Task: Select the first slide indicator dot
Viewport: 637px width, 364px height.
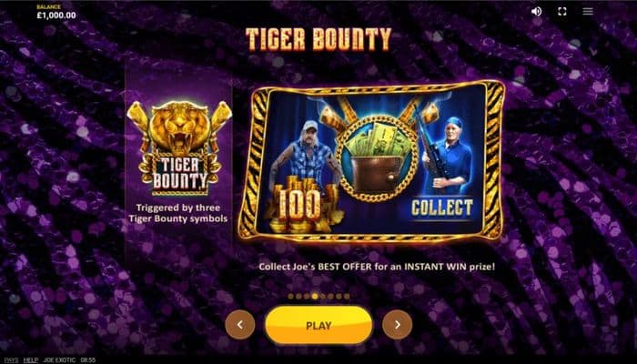Action: (290, 296)
